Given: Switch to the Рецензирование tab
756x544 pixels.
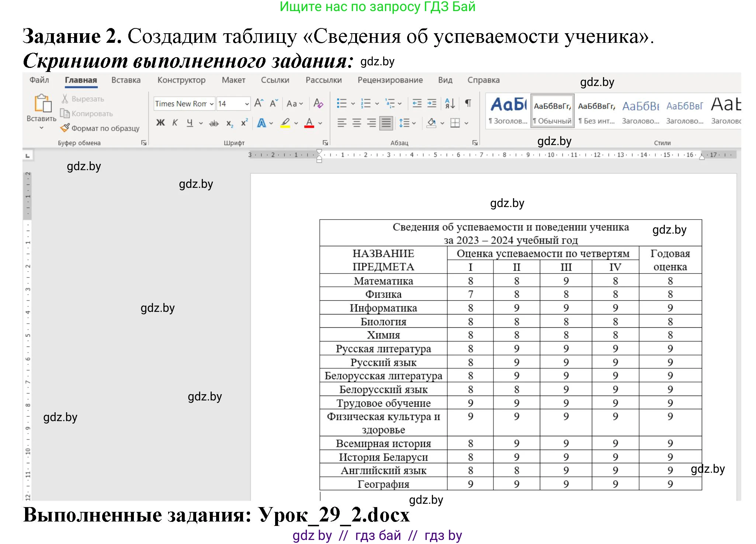Looking at the screenshot, I should click(390, 80).
